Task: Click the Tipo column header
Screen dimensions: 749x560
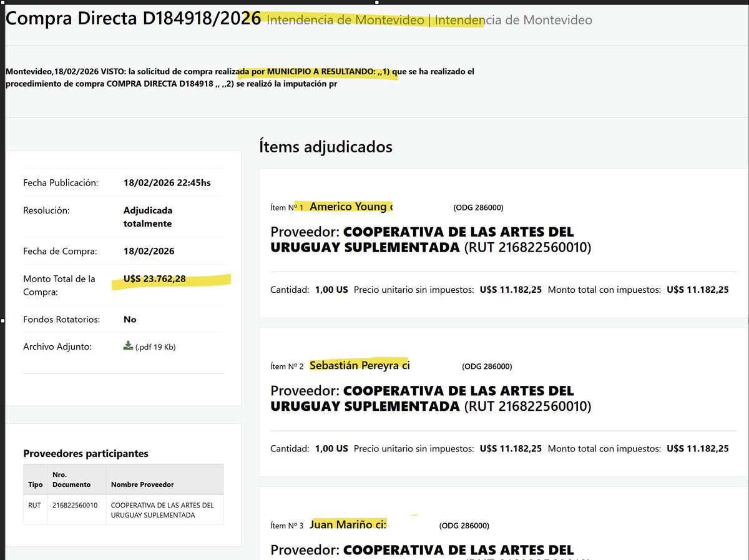Action: click(x=36, y=484)
